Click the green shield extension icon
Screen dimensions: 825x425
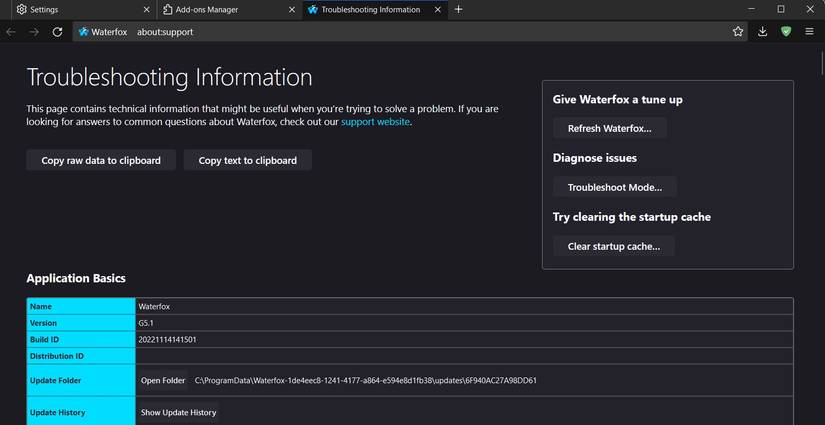point(786,32)
